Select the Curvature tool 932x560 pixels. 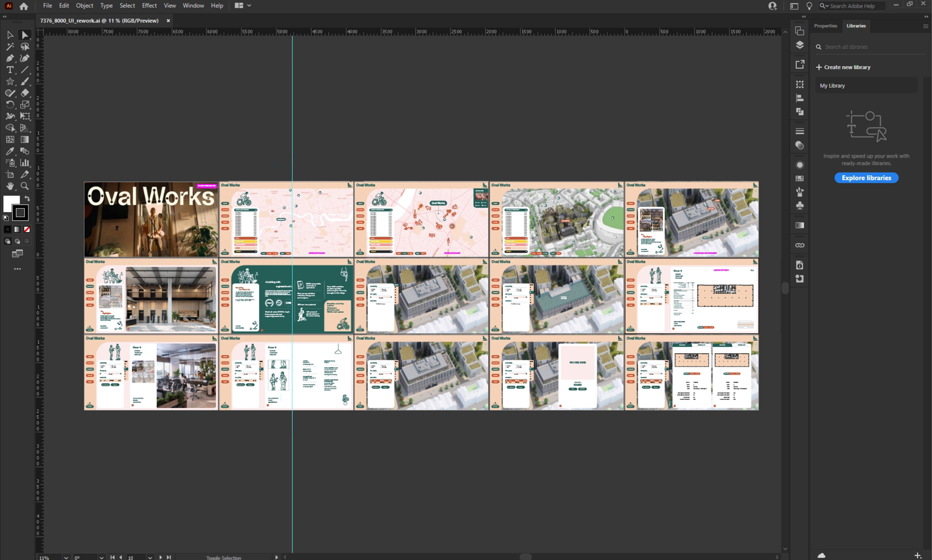(x=24, y=58)
